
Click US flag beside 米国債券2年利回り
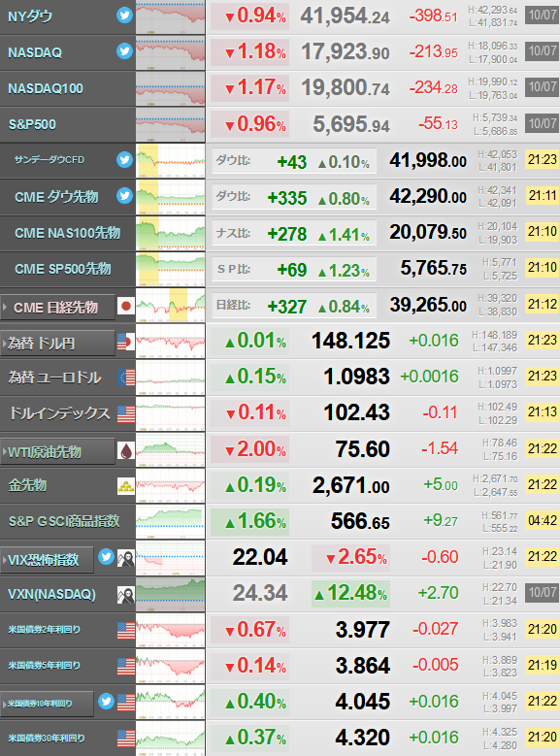point(126,631)
